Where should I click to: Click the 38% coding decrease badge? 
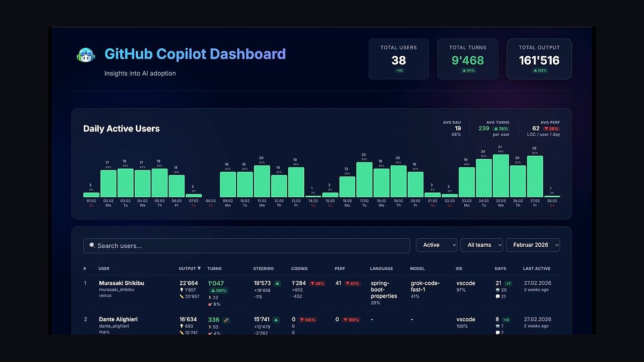(x=317, y=284)
